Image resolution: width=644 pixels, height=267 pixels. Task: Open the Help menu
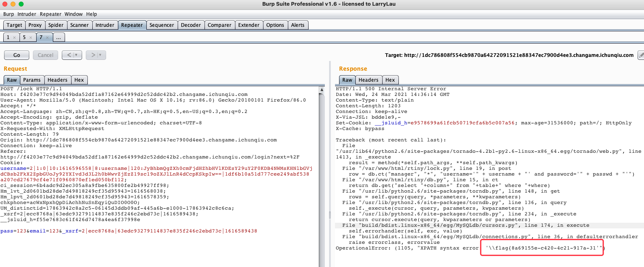point(91,14)
